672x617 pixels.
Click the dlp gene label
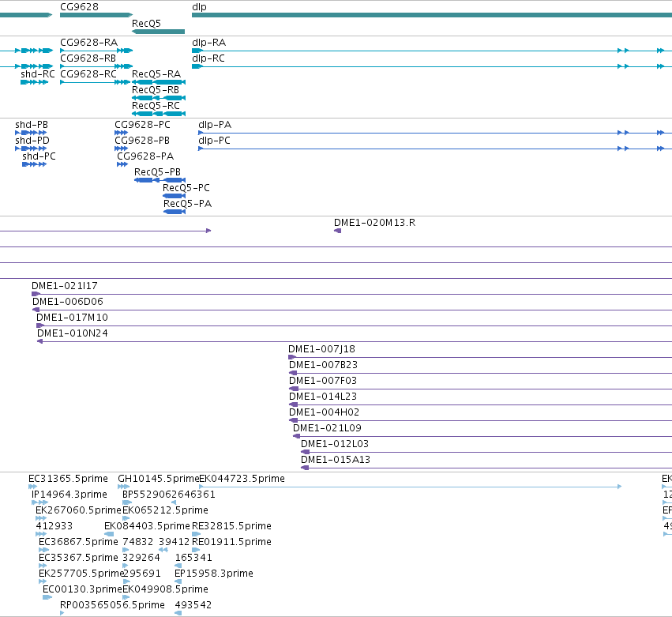coord(199,7)
